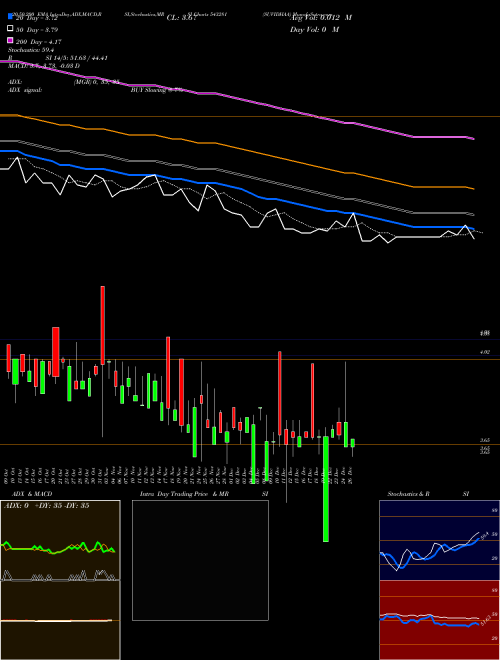Open the blue Stochastics mini chart
The image size is (500, 660).
point(439,540)
